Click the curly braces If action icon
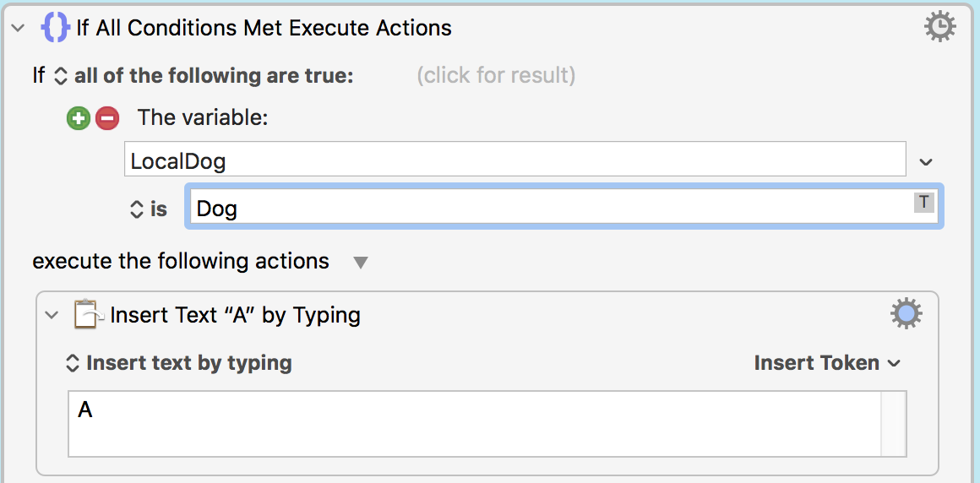980x483 pixels. [x=55, y=28]
